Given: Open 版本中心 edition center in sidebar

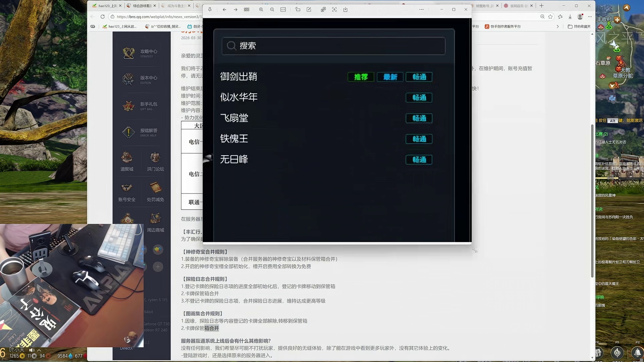Looking at the screenshot, I should tap(140, 80).
